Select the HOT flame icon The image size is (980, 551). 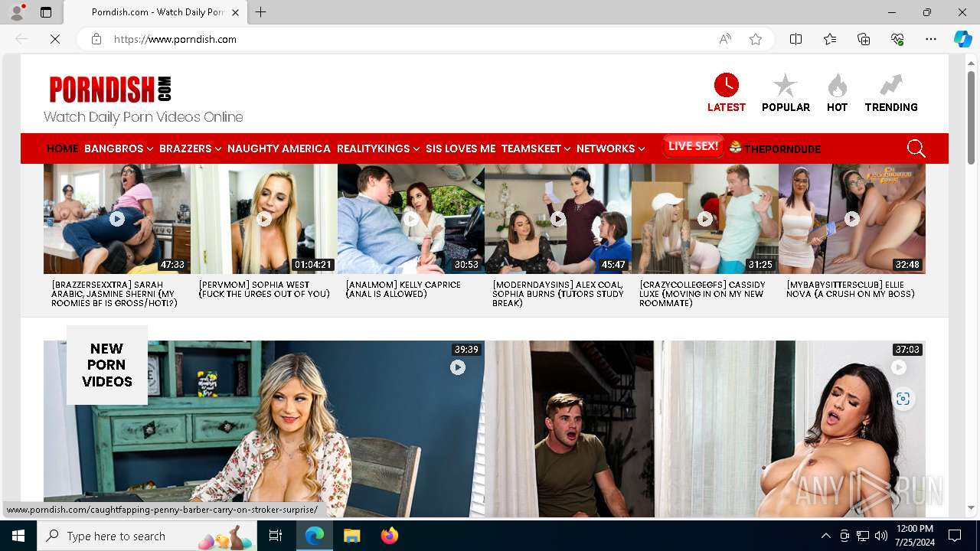click(837, 85)
